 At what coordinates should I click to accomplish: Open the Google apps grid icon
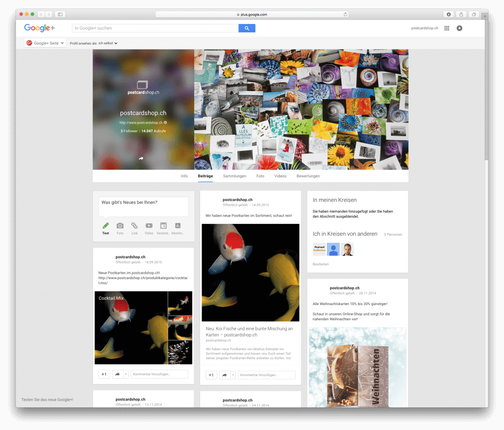click(x=446, y=28)
